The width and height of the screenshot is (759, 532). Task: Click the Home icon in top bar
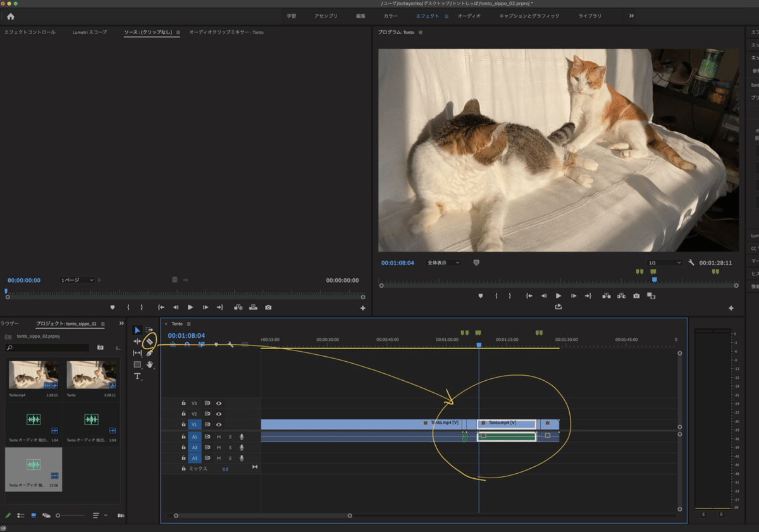[x=10, y=16]
